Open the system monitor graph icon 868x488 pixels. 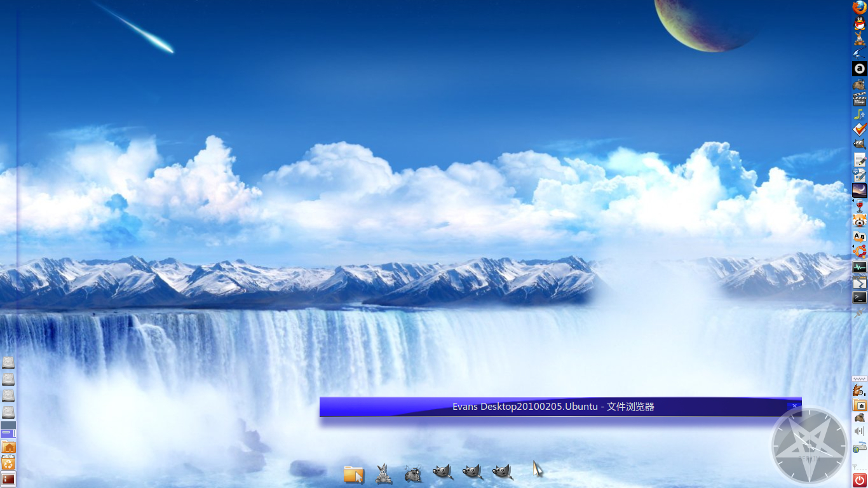pos(860,267)
